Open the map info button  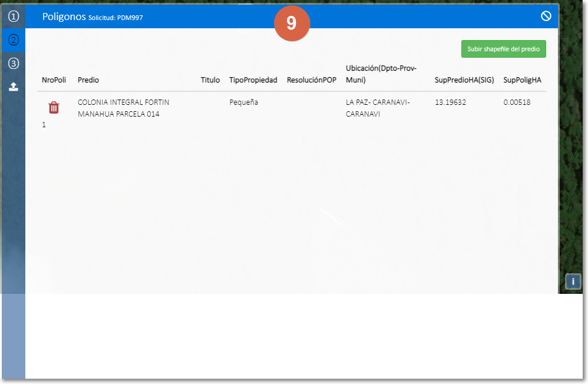[x=573, y=282]
